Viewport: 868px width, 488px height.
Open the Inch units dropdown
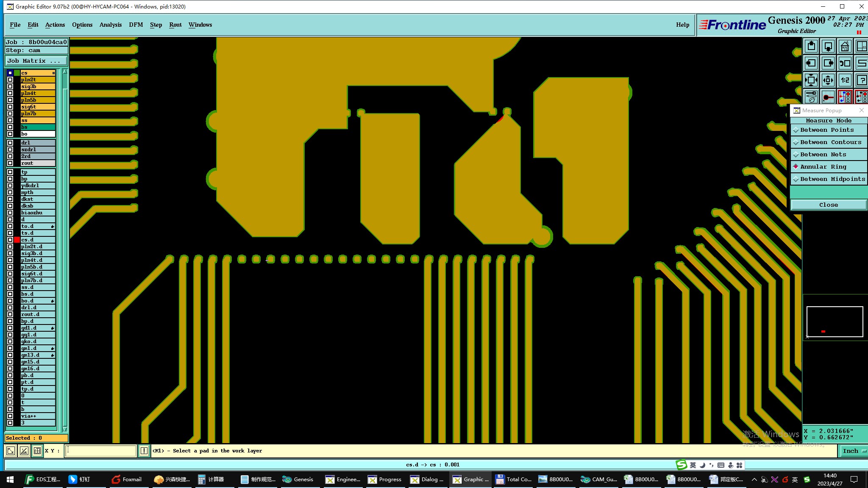pos(853,451)
